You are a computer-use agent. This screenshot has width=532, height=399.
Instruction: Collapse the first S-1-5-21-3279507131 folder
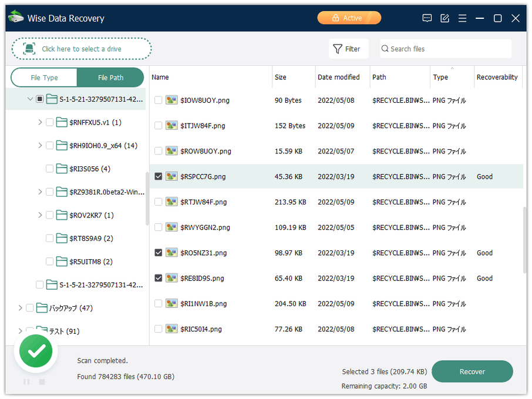(x=30, y=99)
